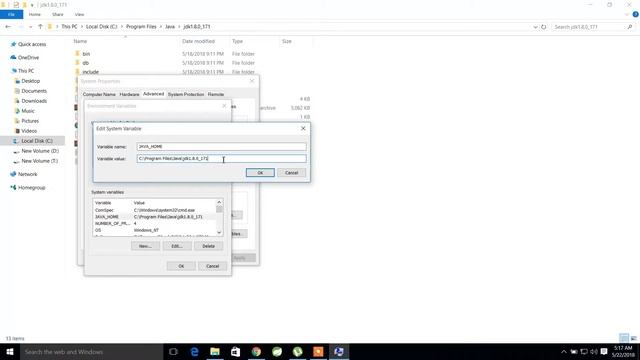Click the network icon in the tray
Screen dimensions: 640x360
click(x=584, y=352)
